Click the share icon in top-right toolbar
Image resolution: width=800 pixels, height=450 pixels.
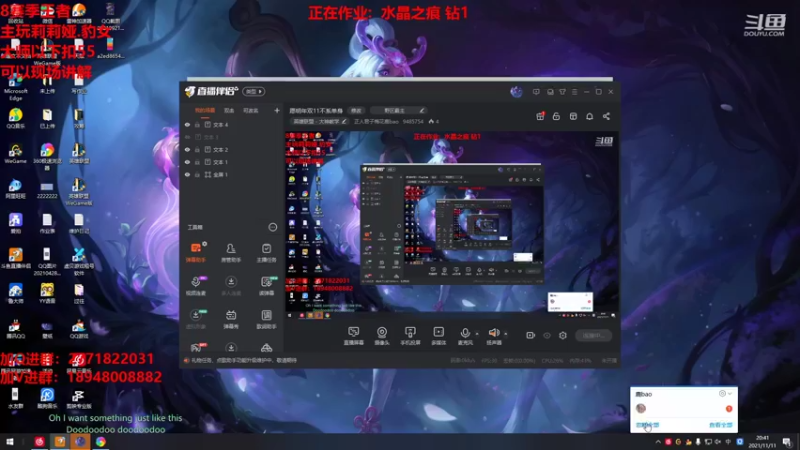[x=606, y=116]
